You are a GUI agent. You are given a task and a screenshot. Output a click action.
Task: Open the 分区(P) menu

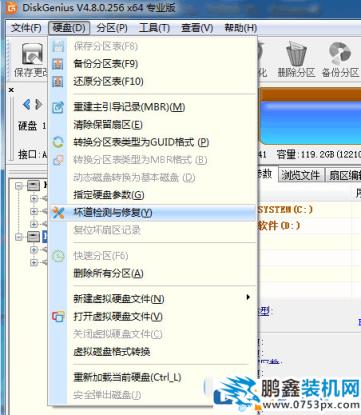[x=112, y=28]
